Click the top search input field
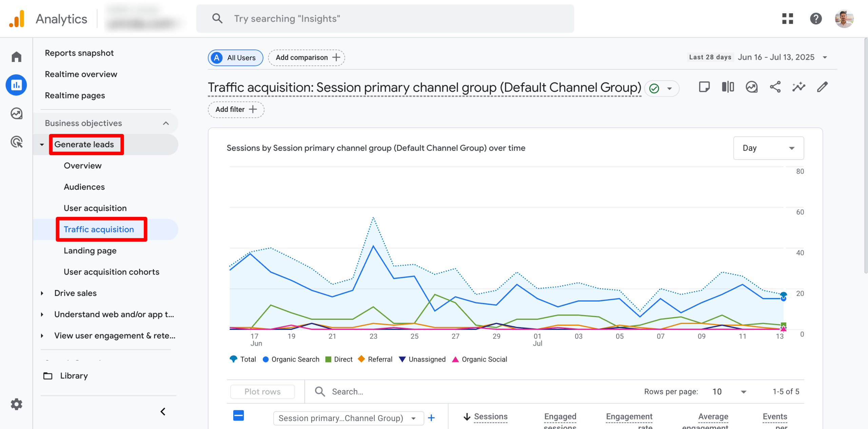This screenshot has height=429, width=868. coord(385,19)
